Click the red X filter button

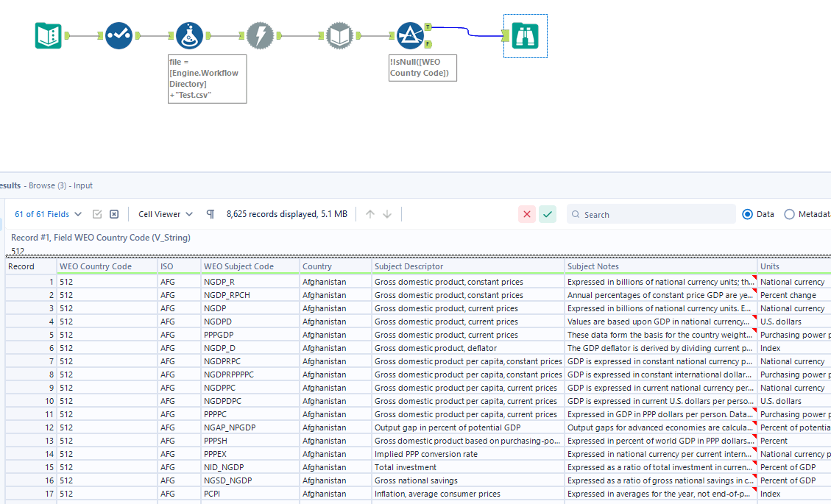(527, 213)
